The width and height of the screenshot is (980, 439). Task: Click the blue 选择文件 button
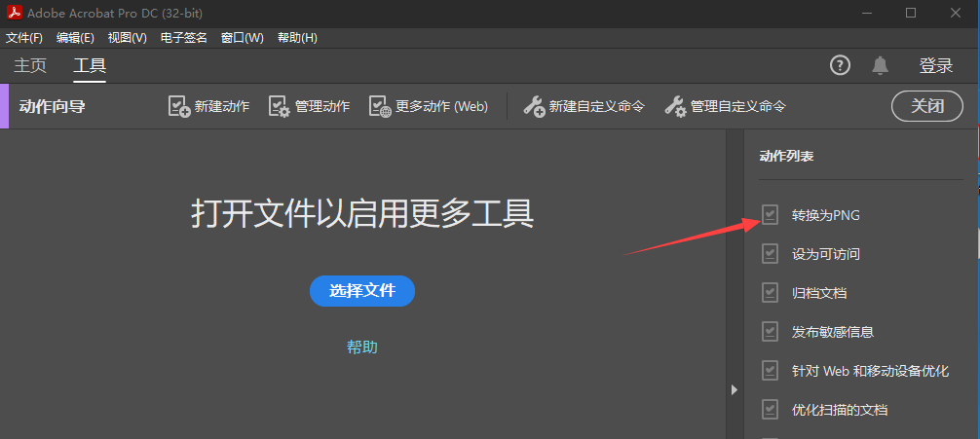[362, 291]
